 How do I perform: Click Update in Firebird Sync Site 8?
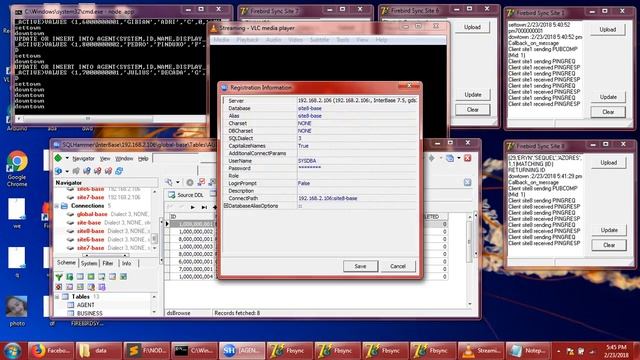click(x=609, y=230)
